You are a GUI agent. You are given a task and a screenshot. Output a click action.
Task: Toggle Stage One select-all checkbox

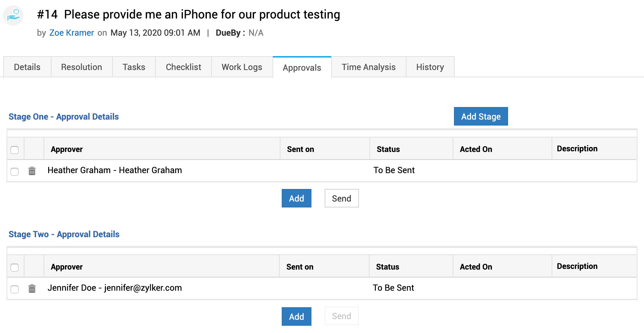point(15,150)
